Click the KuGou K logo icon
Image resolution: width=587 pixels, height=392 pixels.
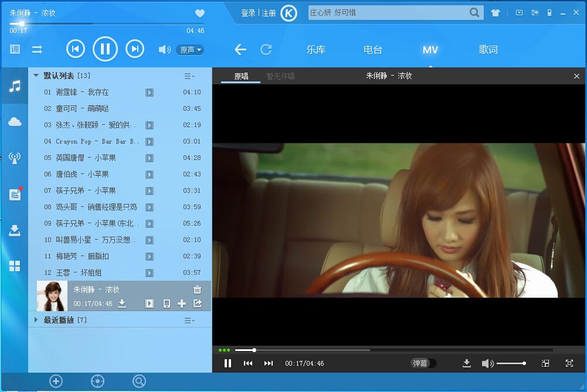pyautogui.click(x=289, y=13)
